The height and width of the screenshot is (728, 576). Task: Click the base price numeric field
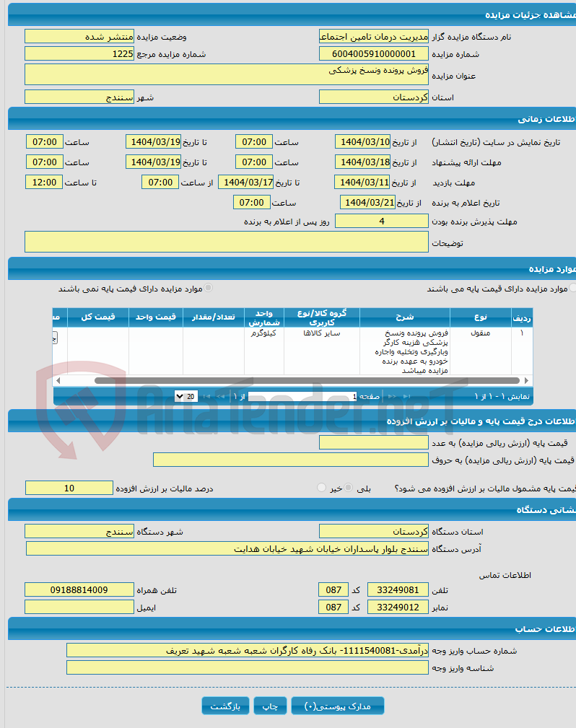[373, 442]
